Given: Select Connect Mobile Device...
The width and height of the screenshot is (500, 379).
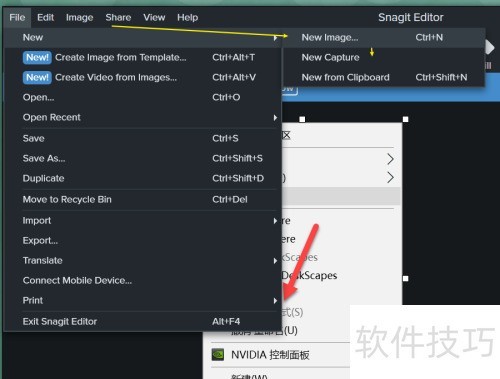Looking at the screenshot, I should click(143, 280).
